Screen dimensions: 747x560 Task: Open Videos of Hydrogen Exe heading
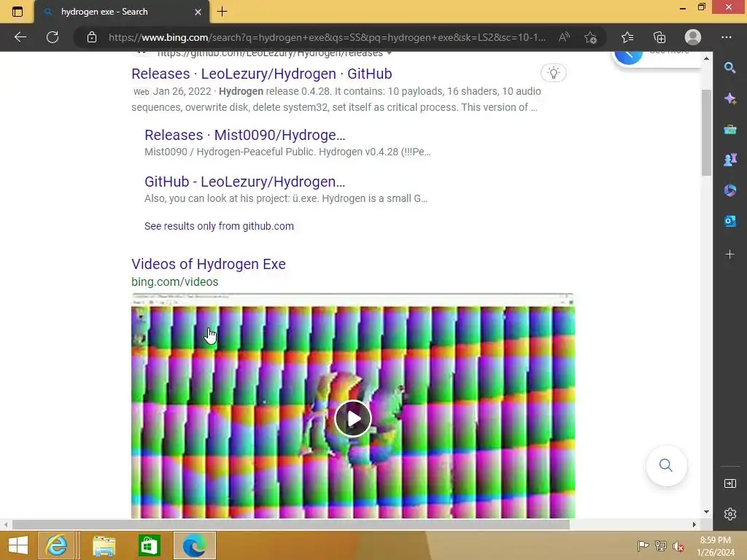209,264
